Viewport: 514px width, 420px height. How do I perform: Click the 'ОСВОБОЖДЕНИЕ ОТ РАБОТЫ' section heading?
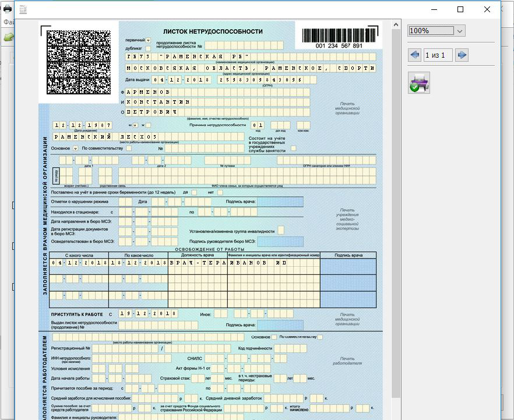point(209,249)
